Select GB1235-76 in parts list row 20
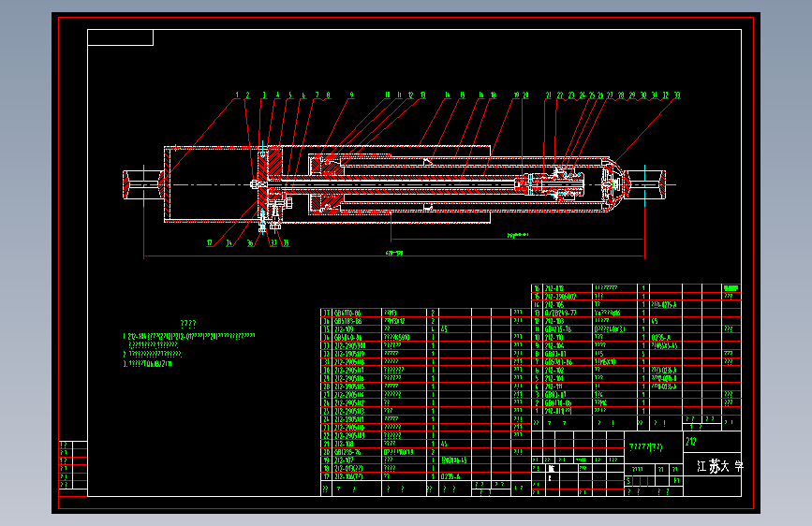Viewport: 812px width, 526px height. point(347,452)
